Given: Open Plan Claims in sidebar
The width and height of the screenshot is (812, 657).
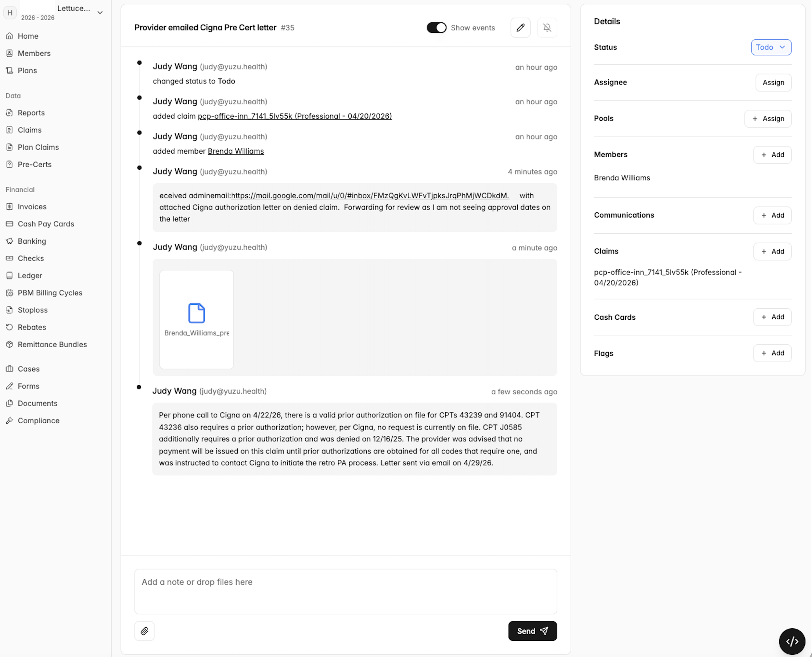Looking at the screenshot, I should coord(38,147).
